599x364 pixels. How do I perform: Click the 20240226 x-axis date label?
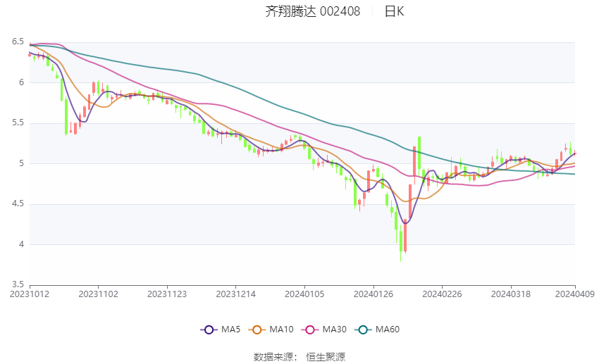tap(442, 294)
